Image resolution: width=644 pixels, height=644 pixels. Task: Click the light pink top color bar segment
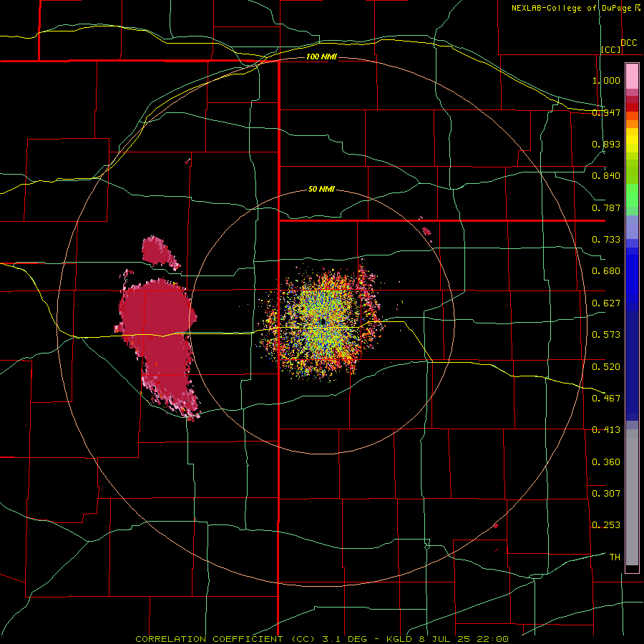[632, 77]
